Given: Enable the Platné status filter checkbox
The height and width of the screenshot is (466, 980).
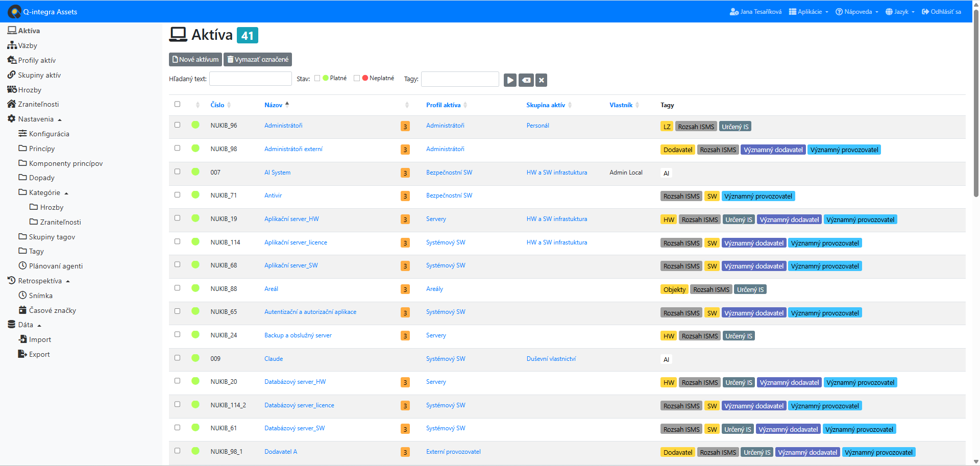Looking at the screenshot, I should (x=317, y=78).
